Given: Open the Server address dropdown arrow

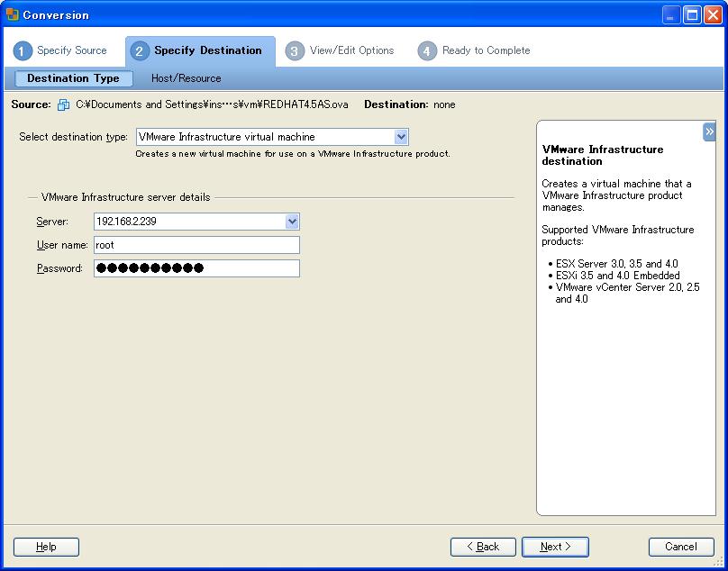Looking at the screenshot, I should pos(292,222).
